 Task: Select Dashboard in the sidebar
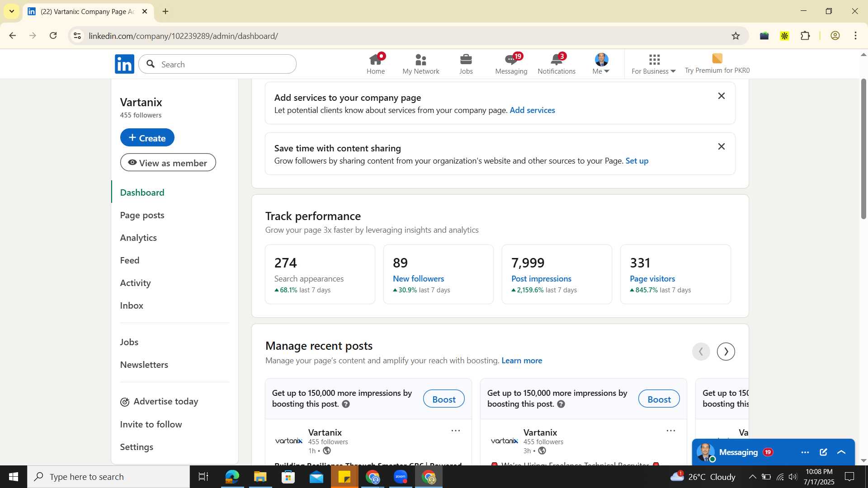(x=142, y=192)
